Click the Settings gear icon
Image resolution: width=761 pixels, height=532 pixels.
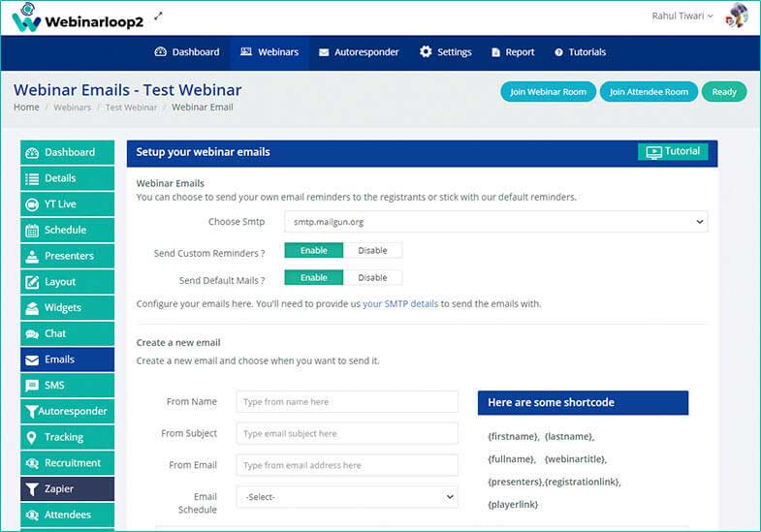tap(426, 51)
